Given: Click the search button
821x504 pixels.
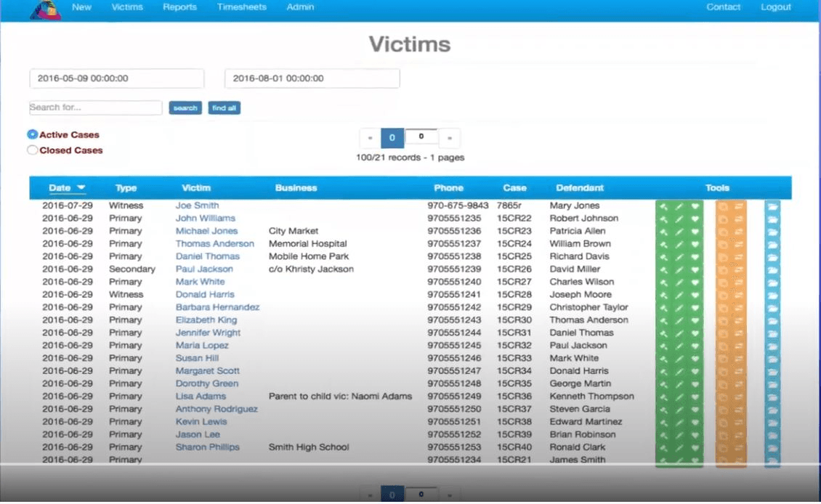Looking at the screenshot, I should pos(185,107).
